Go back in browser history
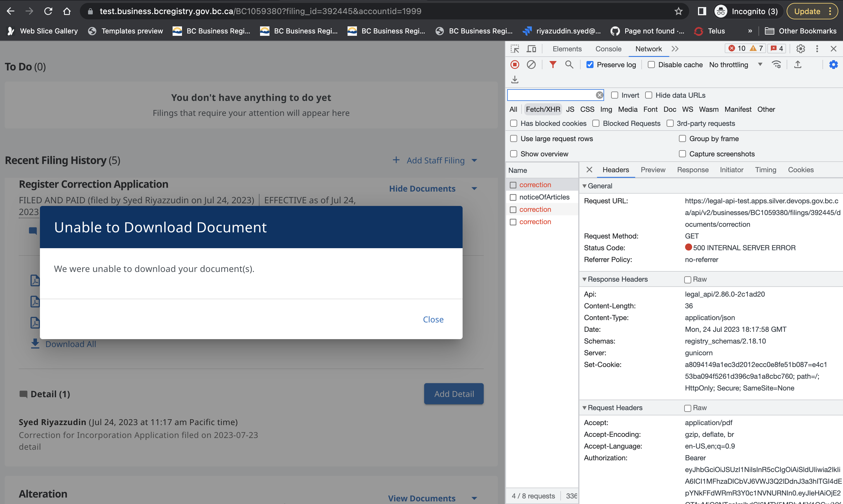This screenshot has width=843, height=504. pyautogui.click(x=11, y=11)
